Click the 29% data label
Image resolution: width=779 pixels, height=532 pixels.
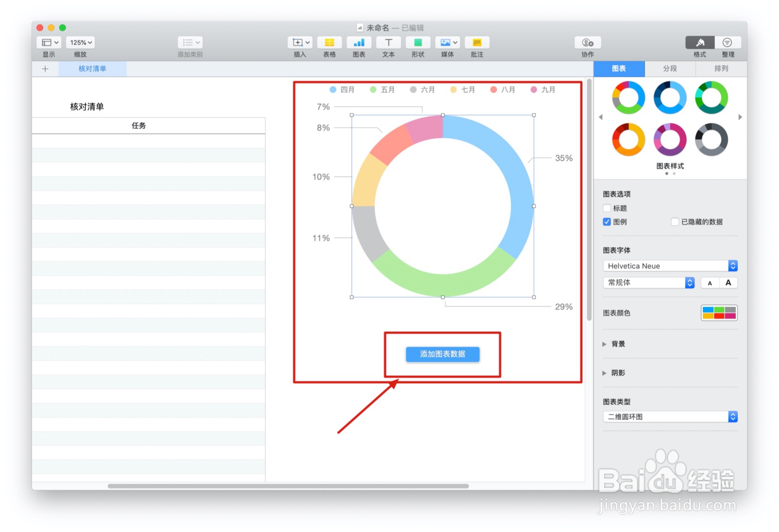click(564, 307)
